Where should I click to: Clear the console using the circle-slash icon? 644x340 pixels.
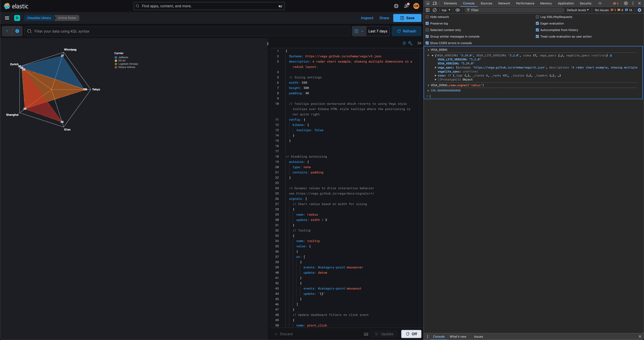point(434,10)
